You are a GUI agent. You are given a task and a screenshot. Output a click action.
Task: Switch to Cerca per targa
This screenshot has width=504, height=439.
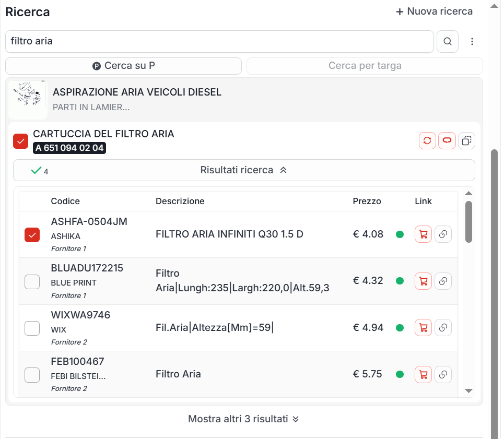click(365, 66)
